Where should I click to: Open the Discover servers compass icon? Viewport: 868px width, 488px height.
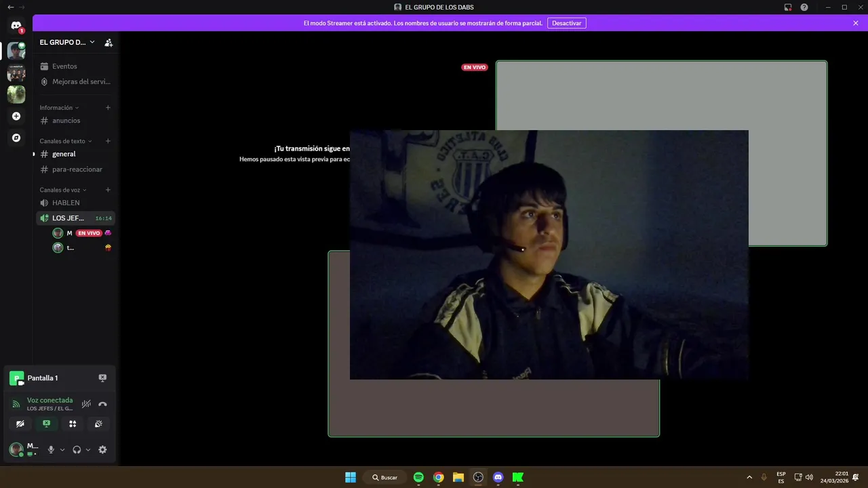[x=16, y=138]
